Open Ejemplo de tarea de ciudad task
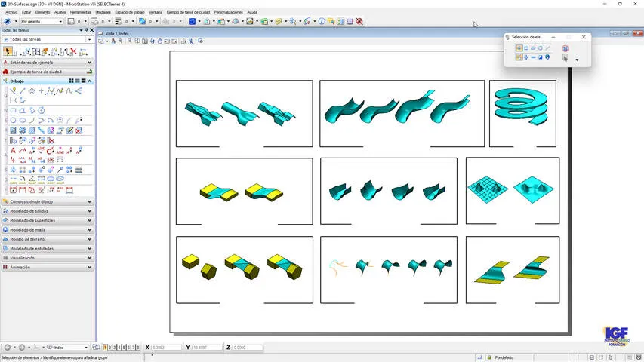The height and width of the screenshot is (362, 644). 48,72
